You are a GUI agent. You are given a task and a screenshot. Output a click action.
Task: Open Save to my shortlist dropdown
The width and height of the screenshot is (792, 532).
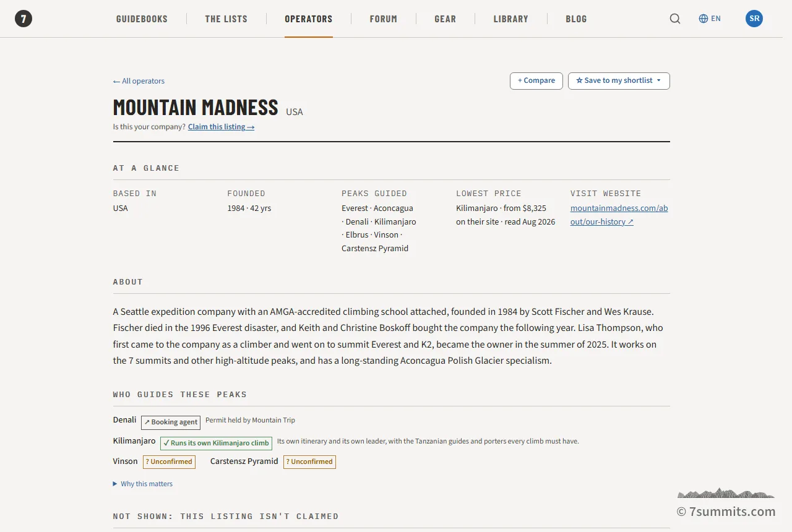click(x=619, y=81)
